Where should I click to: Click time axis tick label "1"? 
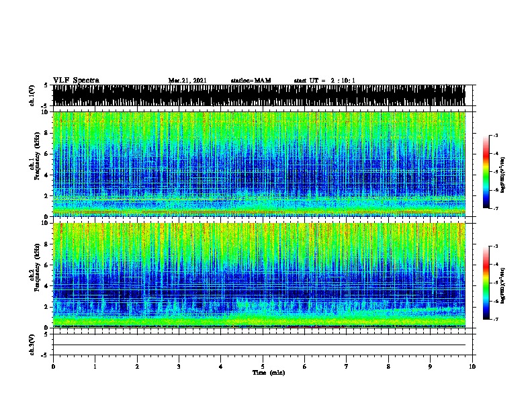click(x=95, y=367)
